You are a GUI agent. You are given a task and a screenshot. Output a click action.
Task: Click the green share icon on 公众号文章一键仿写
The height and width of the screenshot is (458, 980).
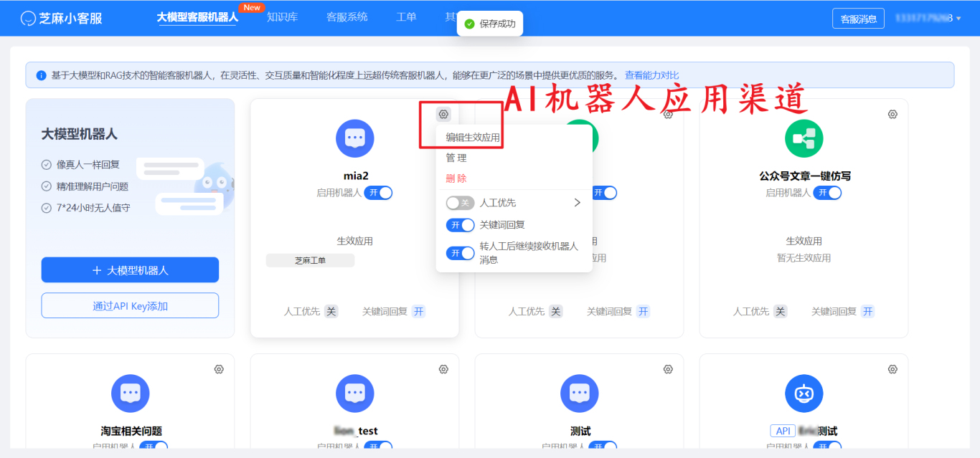point(804,138)
